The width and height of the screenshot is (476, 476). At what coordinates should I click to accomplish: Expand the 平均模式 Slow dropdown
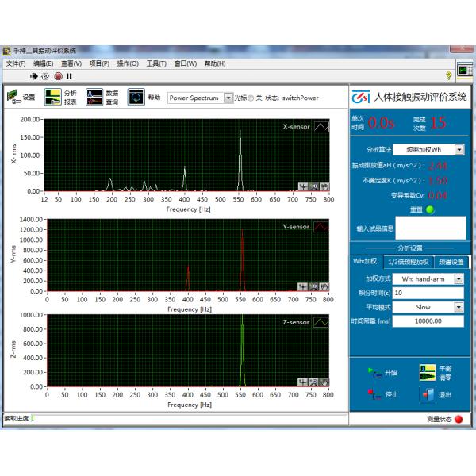pos(459,307)
